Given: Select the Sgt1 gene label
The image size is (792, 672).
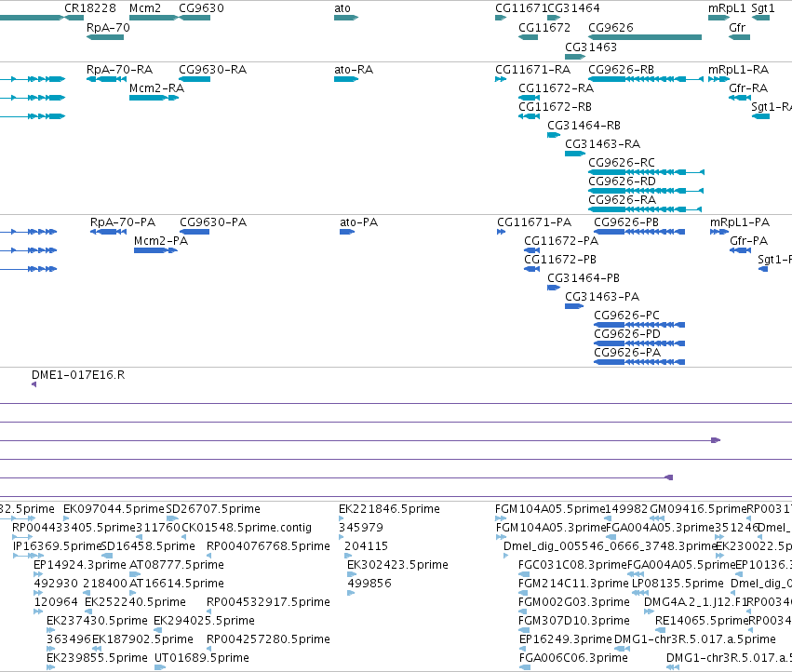Looking at the screenshot, I should (x=763, y=8).
